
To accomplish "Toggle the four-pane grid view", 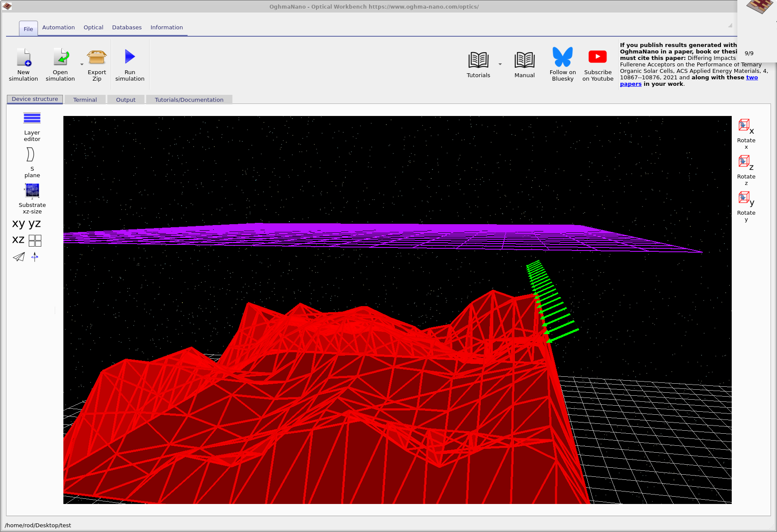I will point(35,241).
